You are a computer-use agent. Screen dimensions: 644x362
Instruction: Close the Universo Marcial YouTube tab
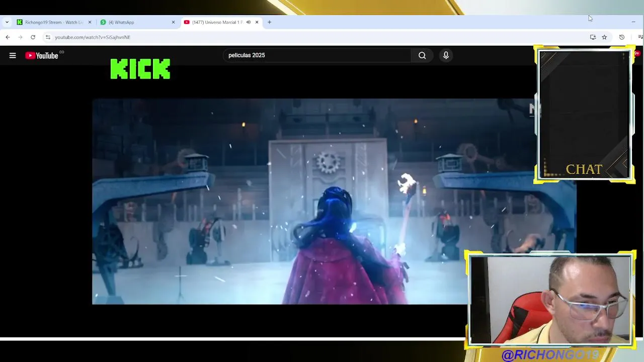coord(257,22)
